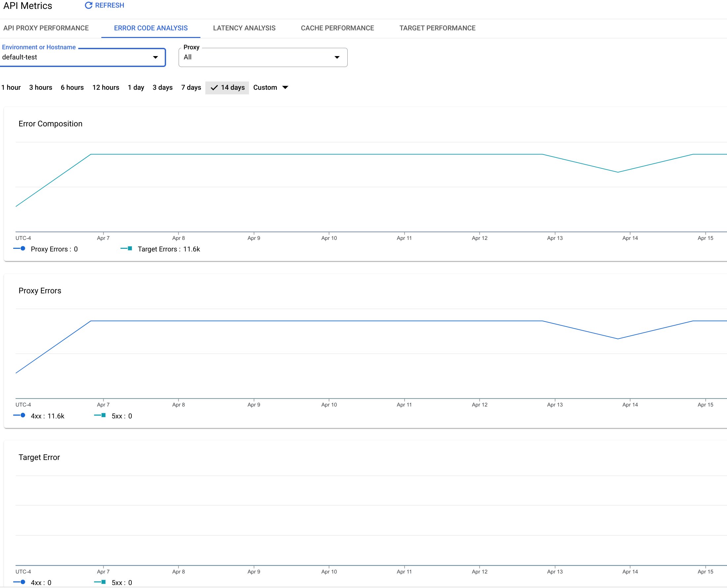Click the 3 hours time range button

click(x=40, y=87)
